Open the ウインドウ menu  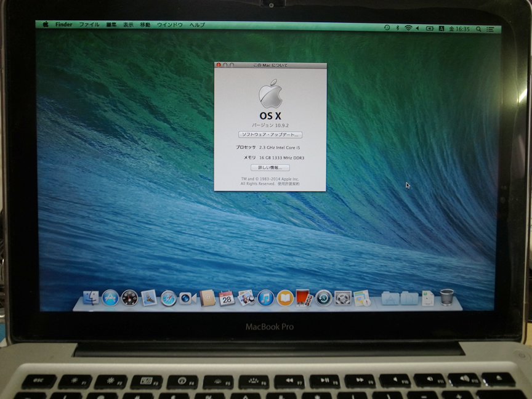pyautogui.click(x=170, y=25)
